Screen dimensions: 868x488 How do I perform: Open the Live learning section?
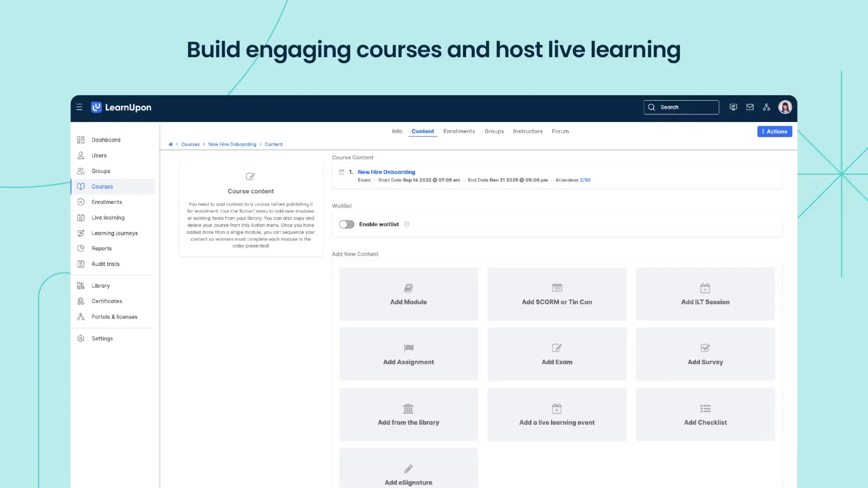pos(81,217)
